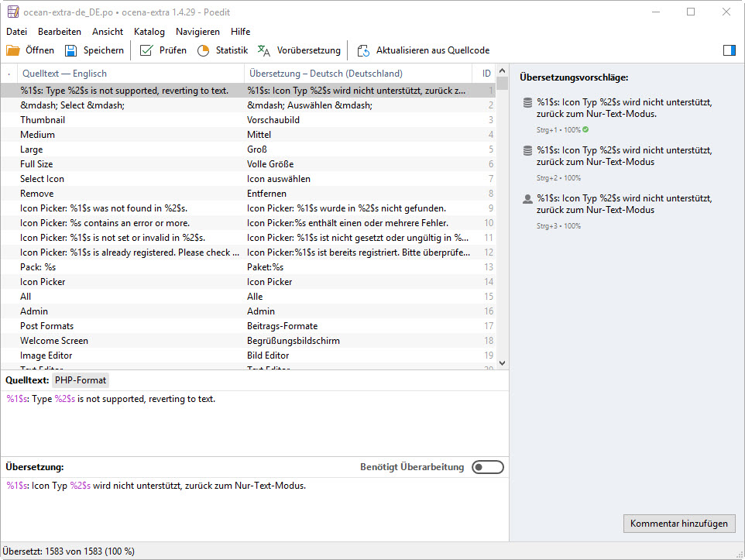Click the Öffnen folder icon

point(13,50)
